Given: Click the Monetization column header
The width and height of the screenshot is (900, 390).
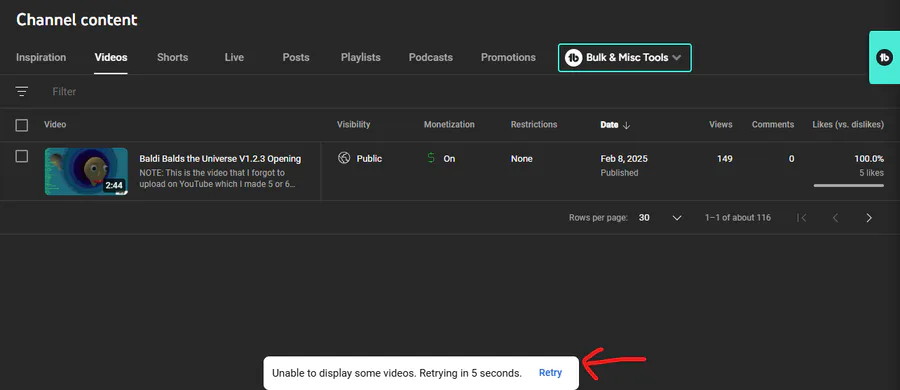Looking at the screenshot, I should pyautogui.click(x=449, y=125).
